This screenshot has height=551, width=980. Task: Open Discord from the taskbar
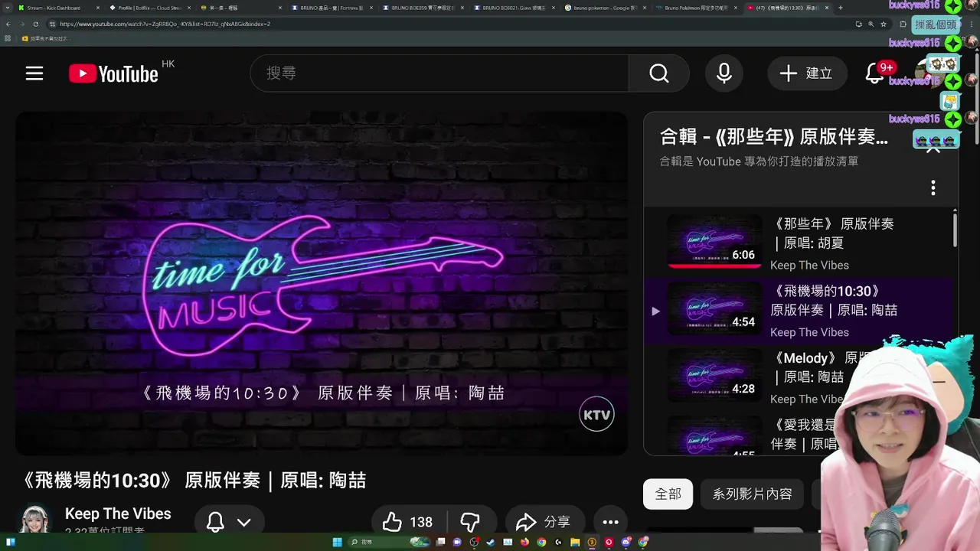[x=626, y=542]
